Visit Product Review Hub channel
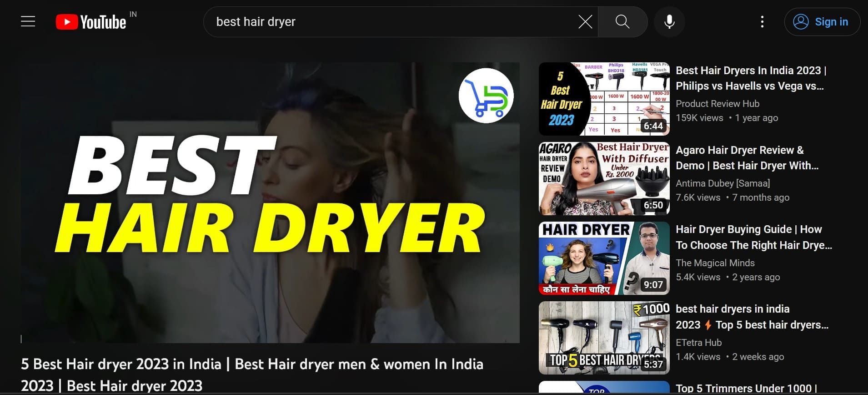868x395 pixels. 717,103
